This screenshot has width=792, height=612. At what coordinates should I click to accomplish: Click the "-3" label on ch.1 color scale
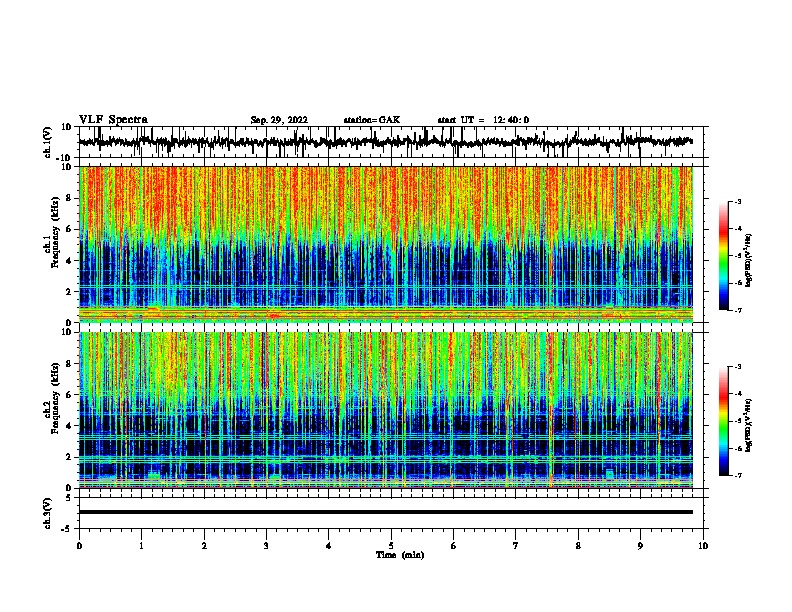click(737, 201)
